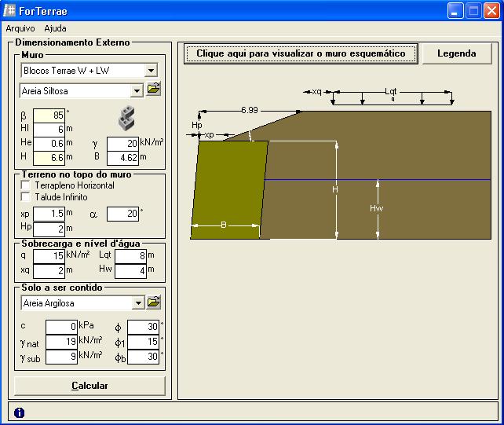
Task: Click the ForTerrae title bar app icon
Action: coord(9,11)
